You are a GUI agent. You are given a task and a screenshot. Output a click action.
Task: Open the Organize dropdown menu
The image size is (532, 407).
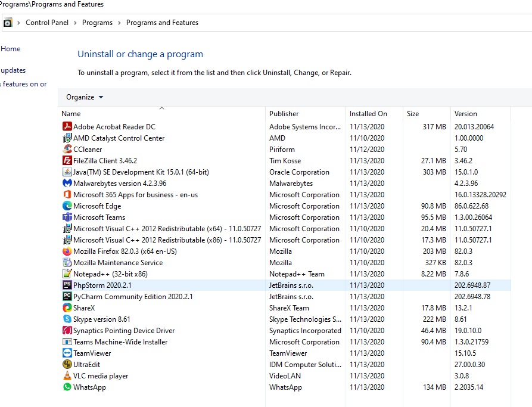(x=85, y=97)
